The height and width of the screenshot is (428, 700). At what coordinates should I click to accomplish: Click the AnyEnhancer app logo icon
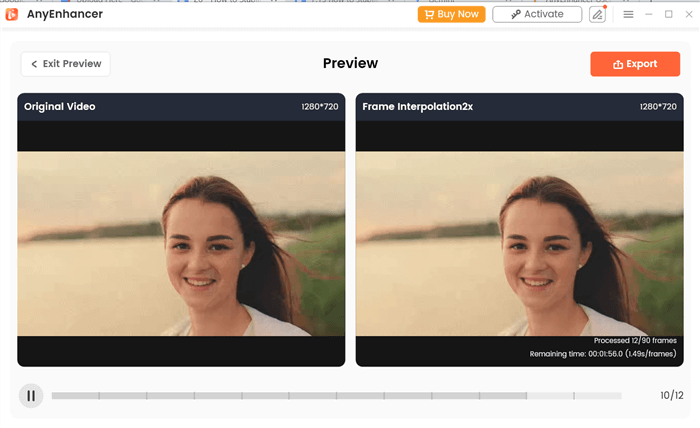click(12, 14)
